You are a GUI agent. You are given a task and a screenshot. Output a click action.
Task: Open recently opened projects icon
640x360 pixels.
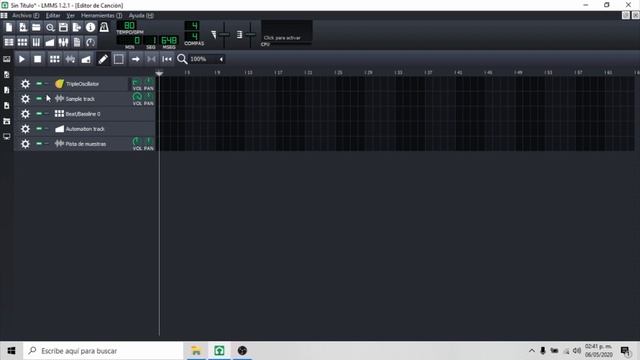click(x=50, y=27)
